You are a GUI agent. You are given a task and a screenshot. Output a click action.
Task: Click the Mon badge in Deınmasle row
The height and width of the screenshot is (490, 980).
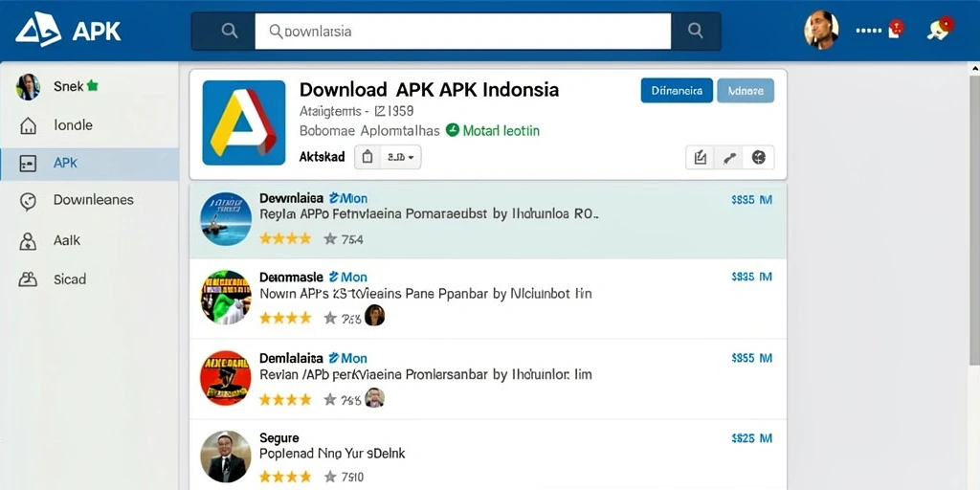tap(348, 277)
